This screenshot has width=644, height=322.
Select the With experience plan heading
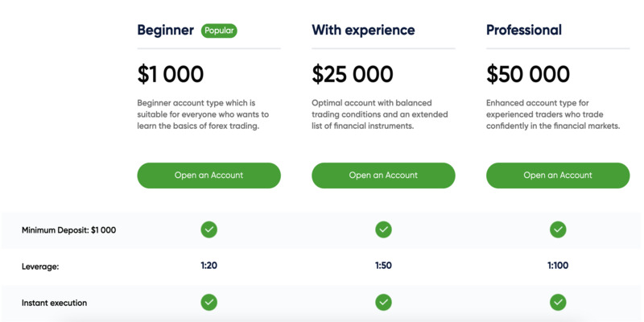point(363,31)
